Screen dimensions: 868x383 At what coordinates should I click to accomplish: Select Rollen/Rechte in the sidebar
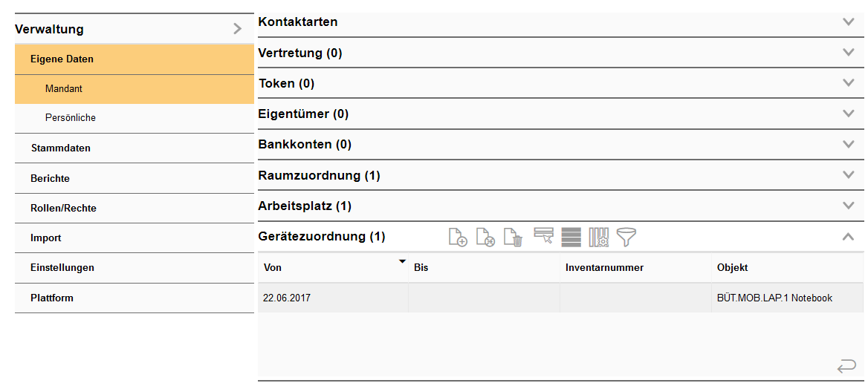click(x=63, y=208)
